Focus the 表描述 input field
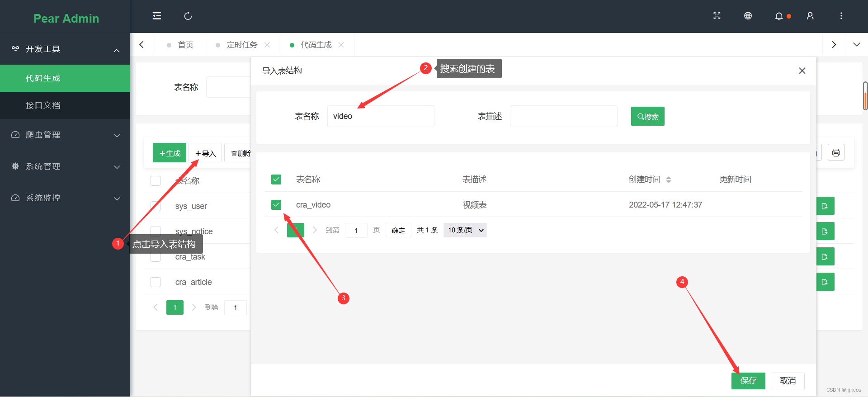The height and width of the screenshot is (397, 868). pyautogui.click(x=564, y=116)
